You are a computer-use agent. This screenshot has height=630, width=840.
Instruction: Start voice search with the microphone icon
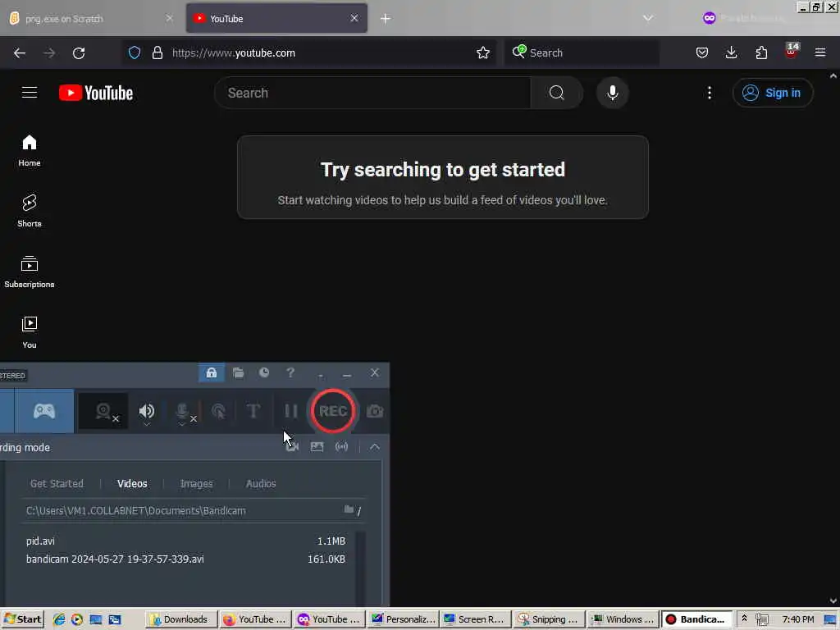coord(612,93)
